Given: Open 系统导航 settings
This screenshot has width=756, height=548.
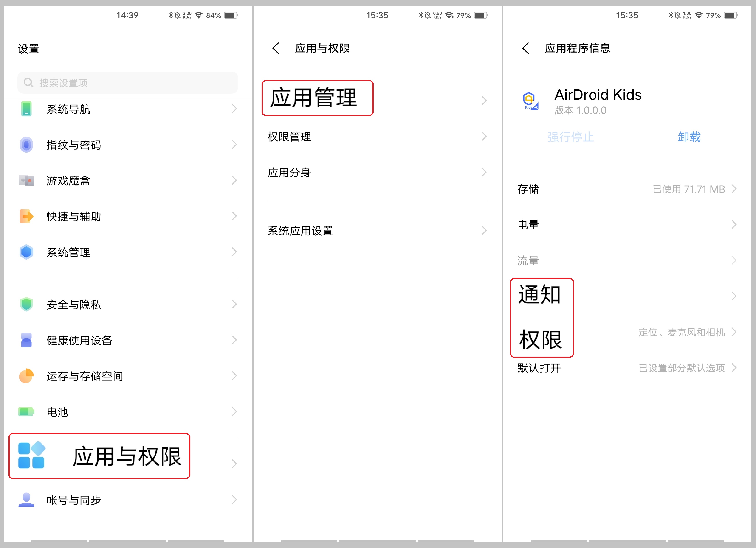Looking at the screenshot, I should [128, 109].
